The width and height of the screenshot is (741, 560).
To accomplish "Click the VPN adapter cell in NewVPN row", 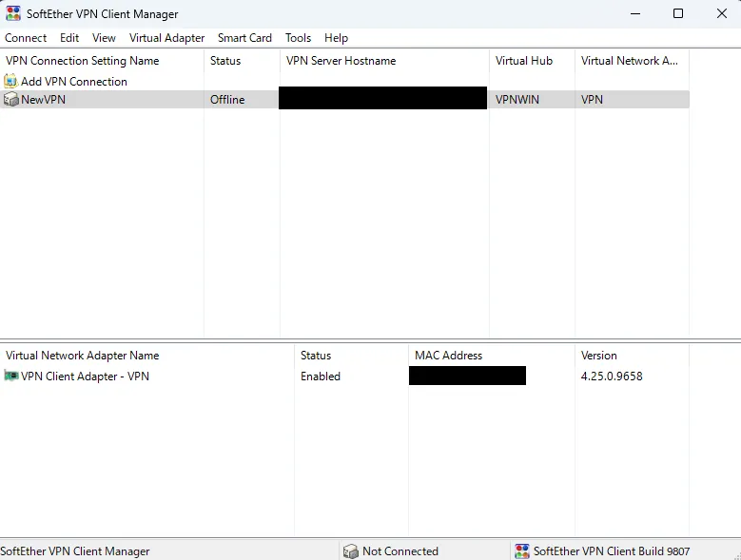I will 592,100.
